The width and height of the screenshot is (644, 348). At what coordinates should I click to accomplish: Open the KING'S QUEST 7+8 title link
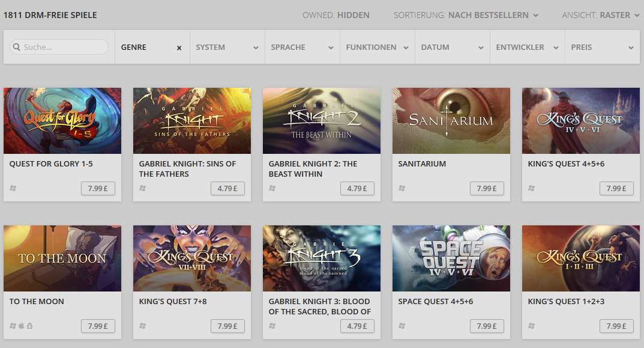(x=172, y=302)
